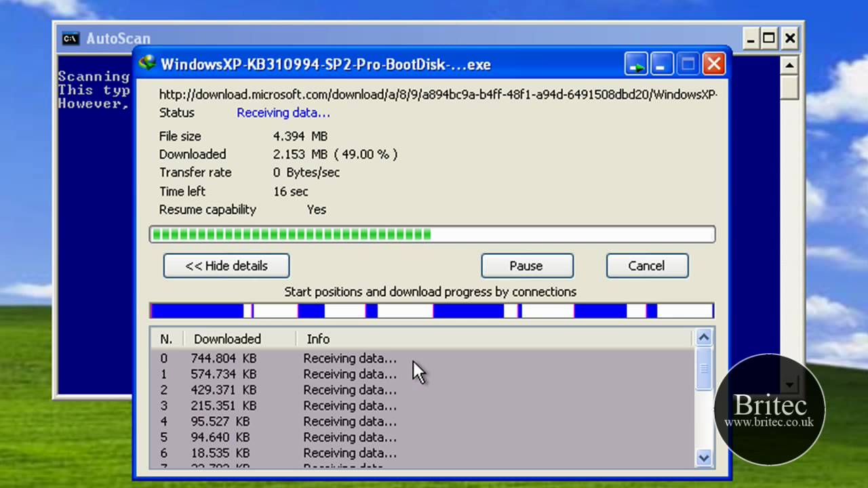868x488 pixels.
Task: Click the Receiving data... status text
Action: 283,113
